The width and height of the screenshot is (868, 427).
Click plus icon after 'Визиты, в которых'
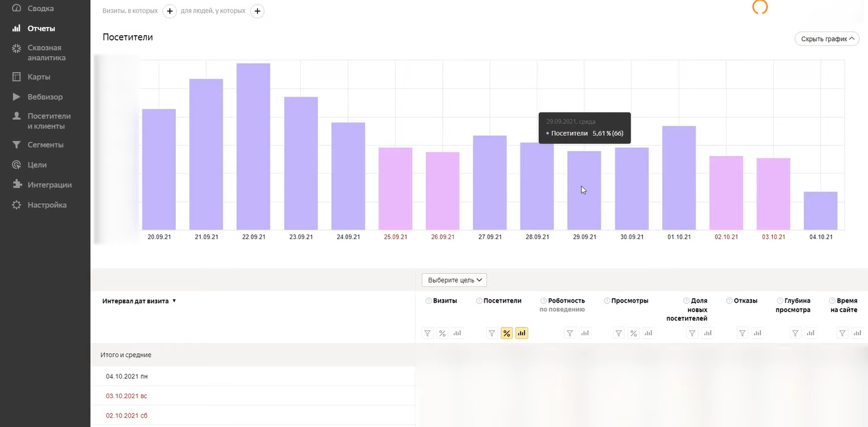pos(169,11)
